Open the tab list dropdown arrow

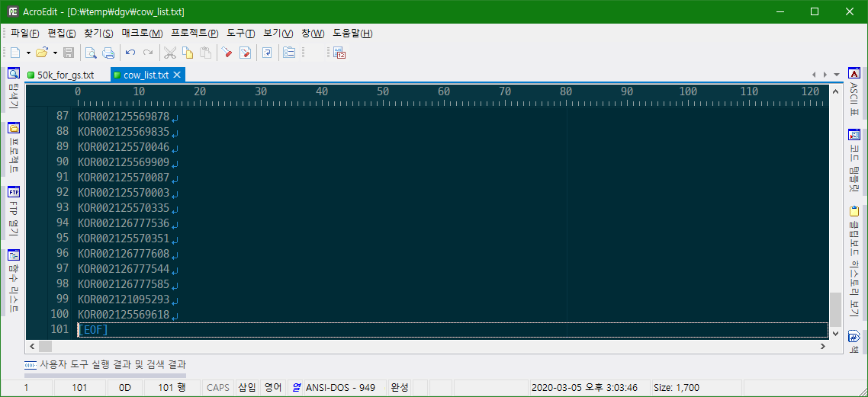[x=836, y=75]
